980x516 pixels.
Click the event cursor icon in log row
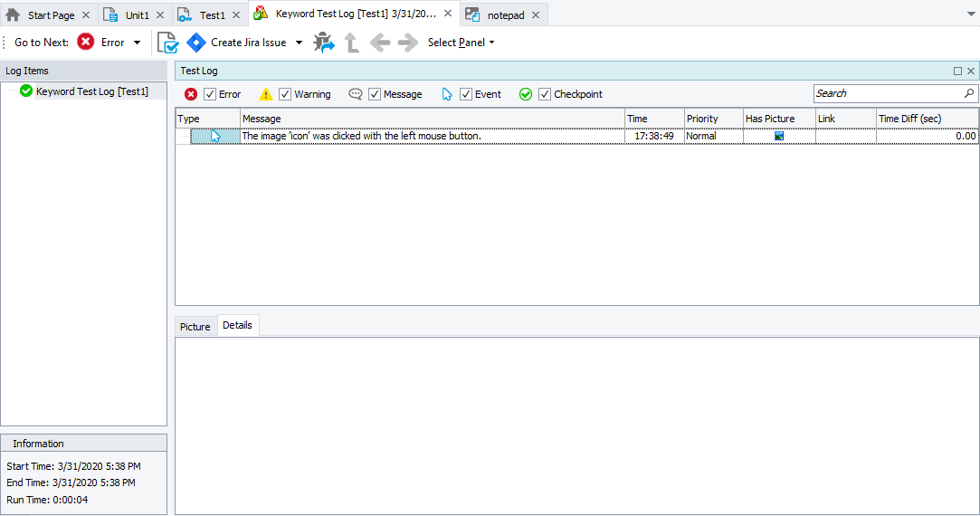[215, 136]
